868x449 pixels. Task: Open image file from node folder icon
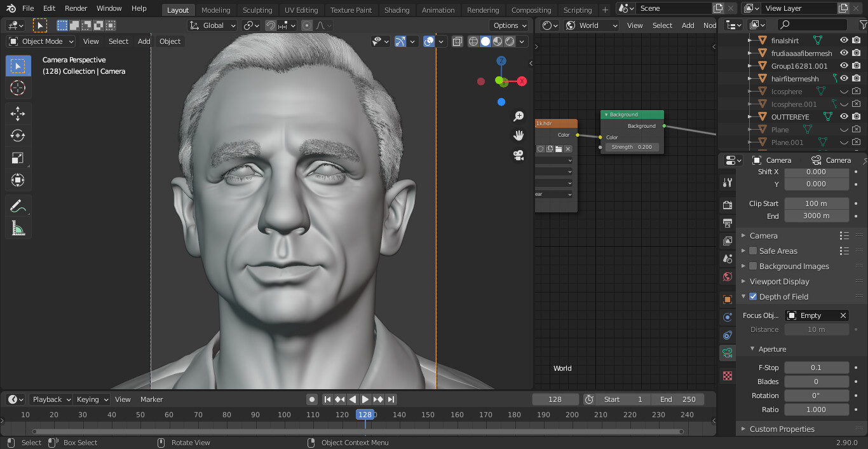point(559,149)
